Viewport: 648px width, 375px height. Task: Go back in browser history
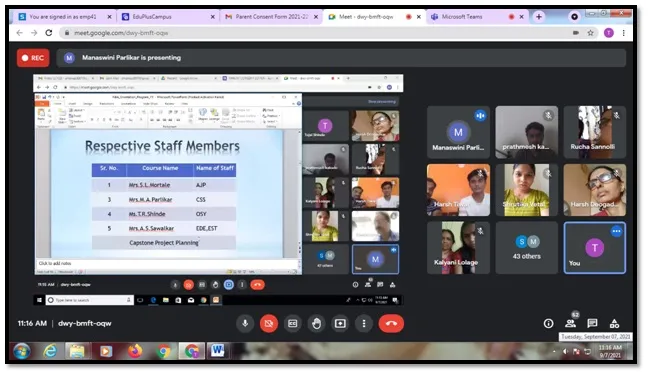tap(19, 33)
